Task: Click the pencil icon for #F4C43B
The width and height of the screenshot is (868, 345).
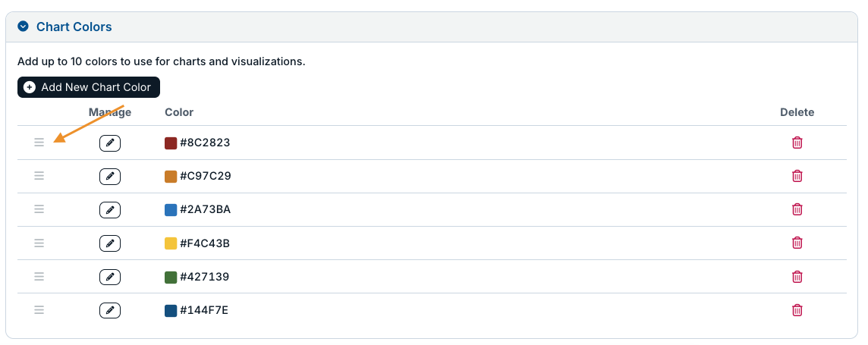Action: [109, 243]
